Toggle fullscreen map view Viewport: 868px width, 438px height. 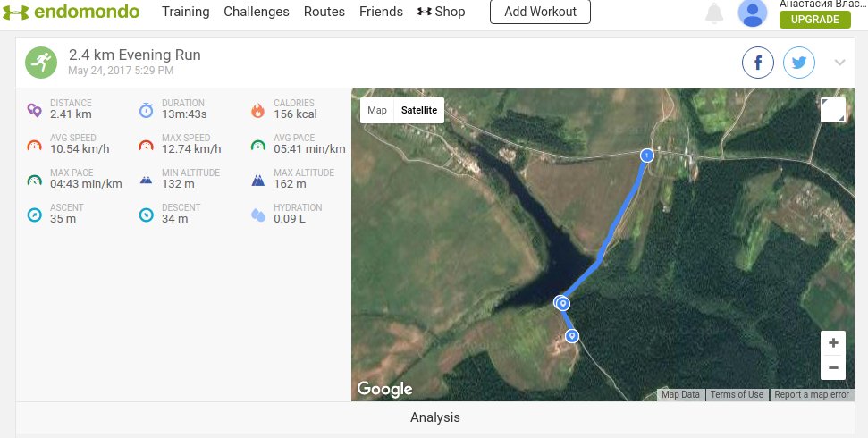pyautogui.click(x=832, y=109)
